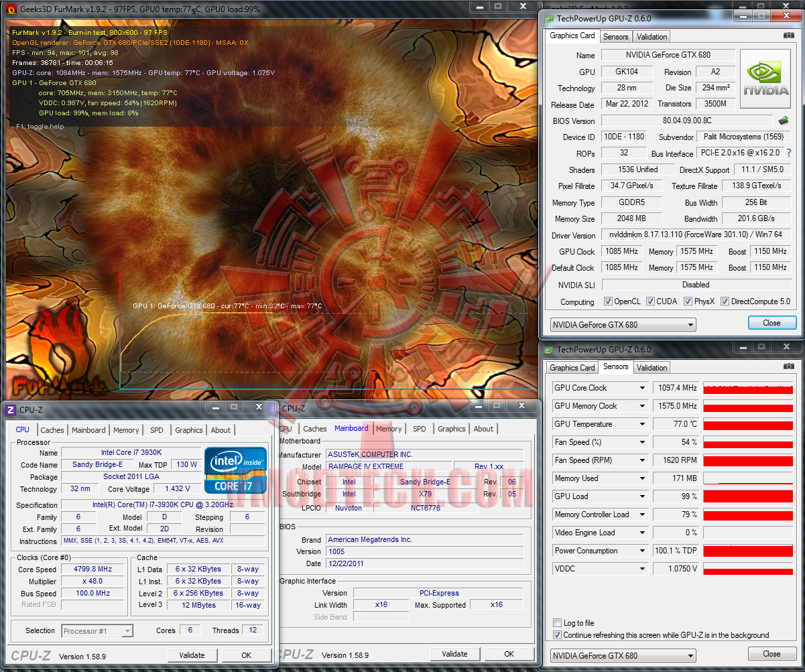Open About tab in left CPU-Z window
This screenshot has width=805, height=672.
221,430
